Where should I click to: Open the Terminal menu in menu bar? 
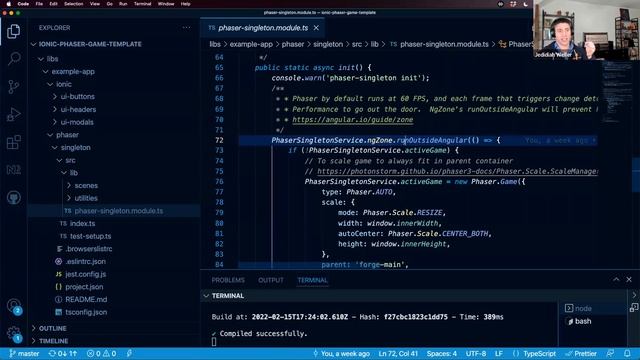(x=142, y=4)
